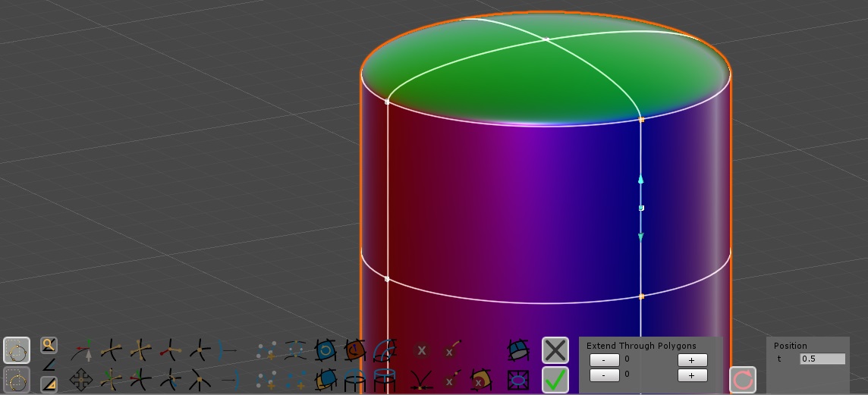Click the blue points with plus icon
Viewport: 868px width, 395px height.
(296, 380)
